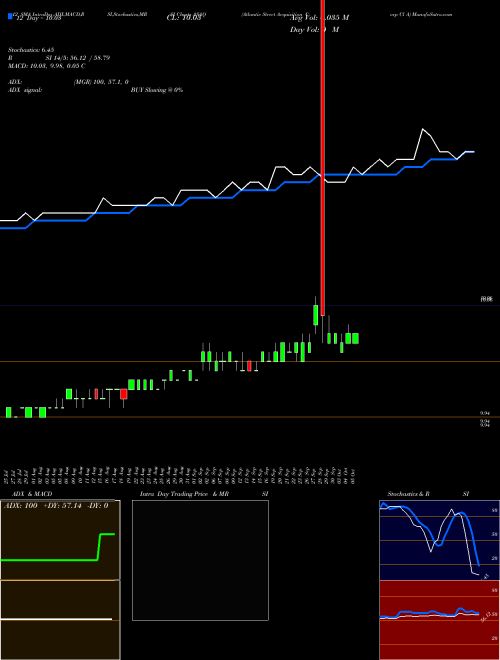Screen dimensions: 500x660
Task: Select the 'Stochastics & R' panel title
Action: [408, 494]
